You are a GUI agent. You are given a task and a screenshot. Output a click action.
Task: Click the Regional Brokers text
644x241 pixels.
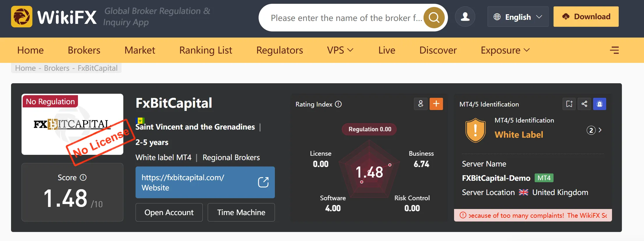coord(231,157)
